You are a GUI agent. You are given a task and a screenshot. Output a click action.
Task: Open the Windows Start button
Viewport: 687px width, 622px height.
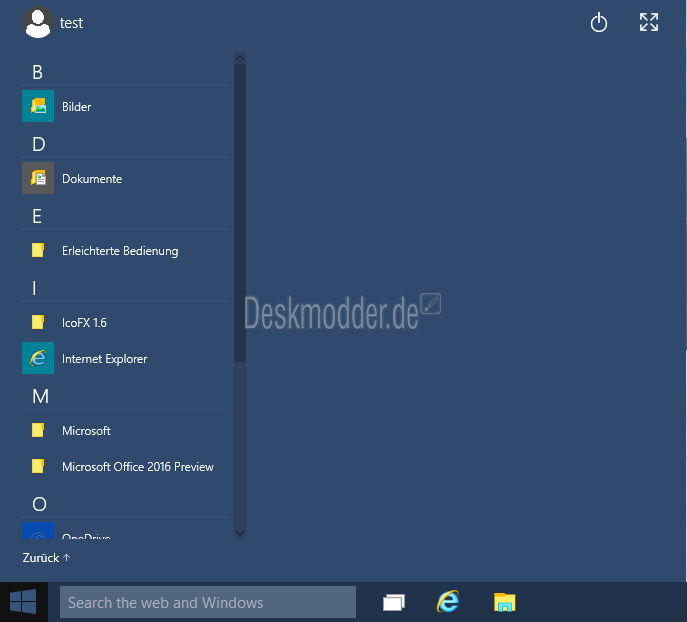[x=23, y=602]
